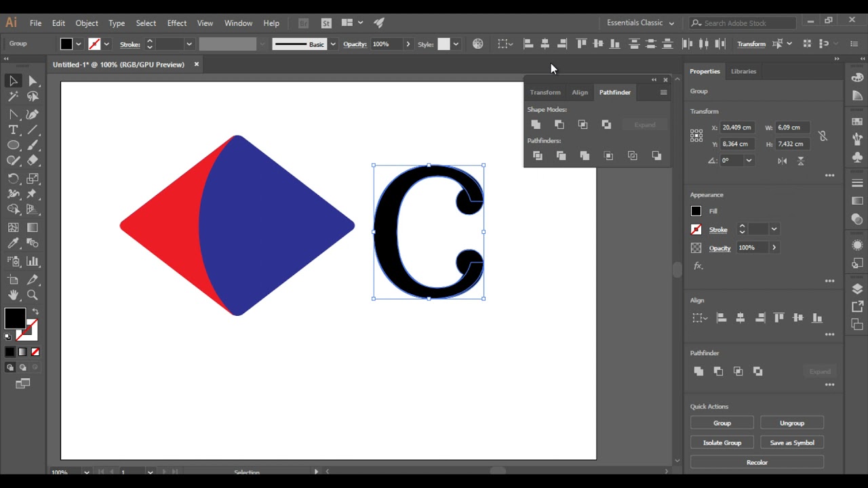Select the Direct Selection tool

pos(33,81)
